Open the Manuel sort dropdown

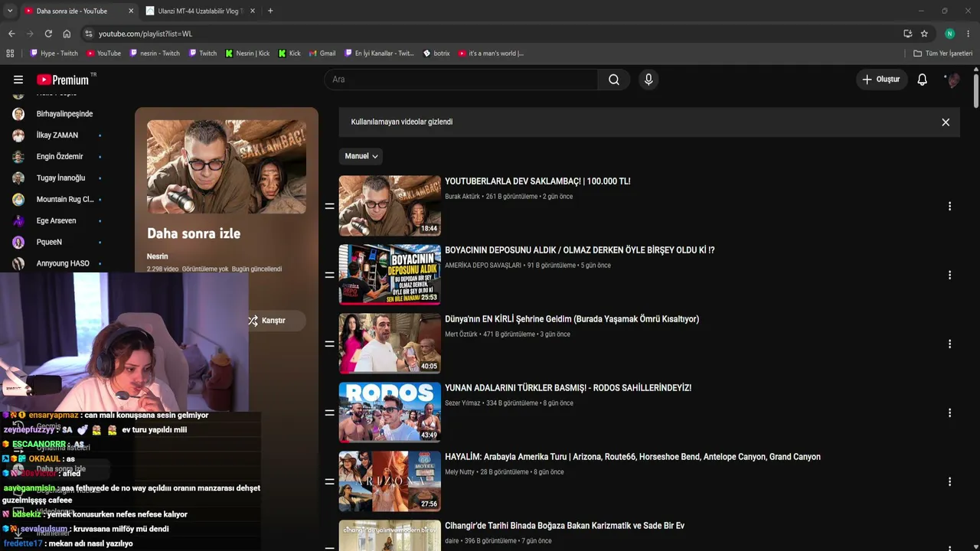pyautogui.click(x=361, y=156)
